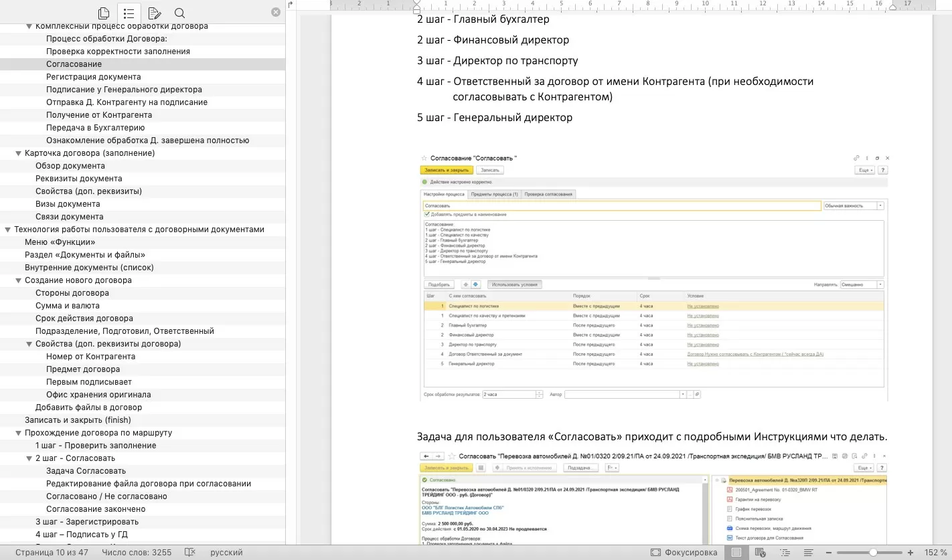This screenshot has width=952, height=560.
Task: Toggle Фокусировка focus mode
Action: point(684,553)
